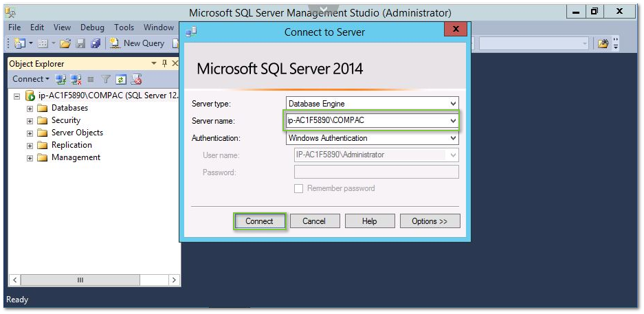Viewport: 644px width, 314px height.
Task: Click the Open File folder icon
Action: pos(65,43)
